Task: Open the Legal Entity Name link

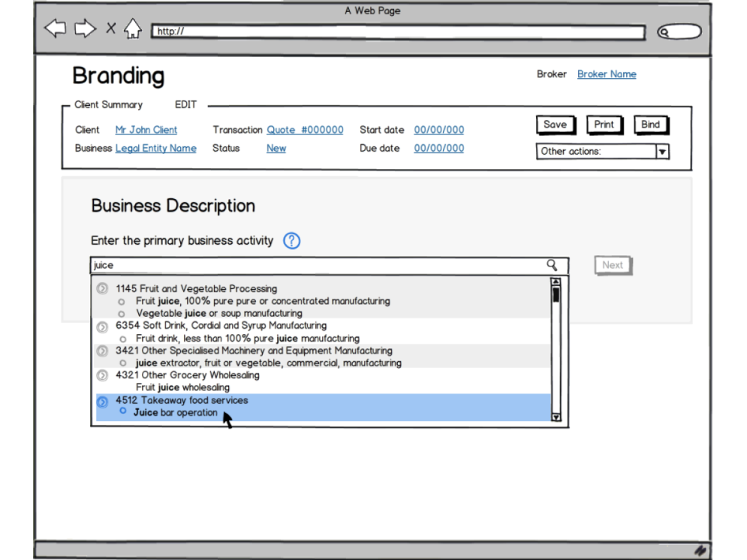Action: coord(156,148)
